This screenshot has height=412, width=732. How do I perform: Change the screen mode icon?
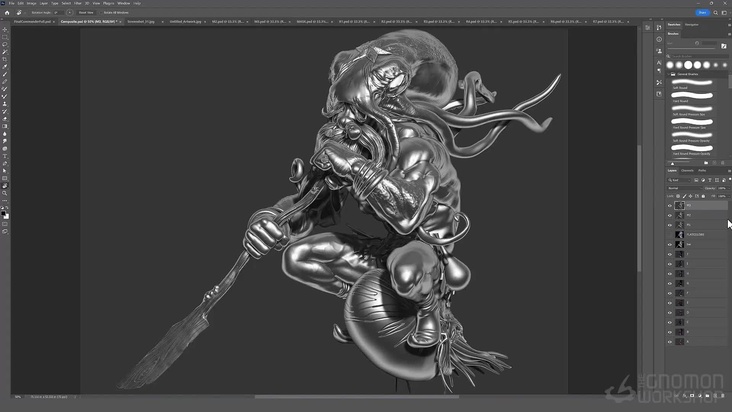click(5, 231)
